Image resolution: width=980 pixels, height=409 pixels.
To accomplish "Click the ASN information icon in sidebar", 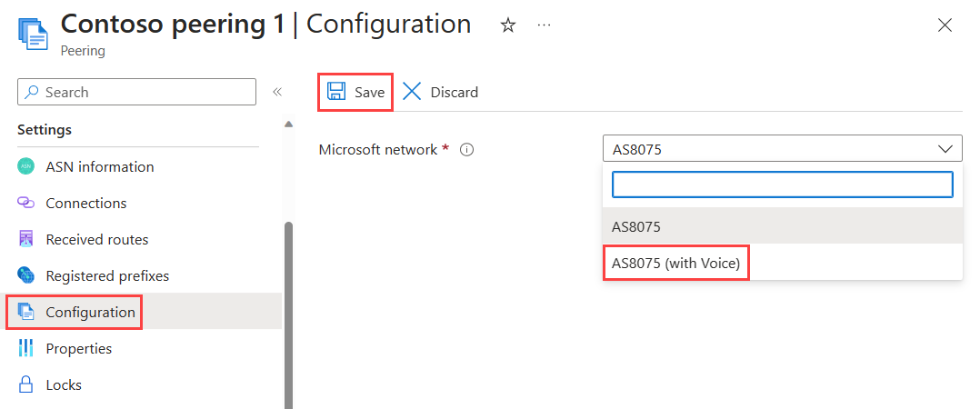I will [x=25, y=166].
